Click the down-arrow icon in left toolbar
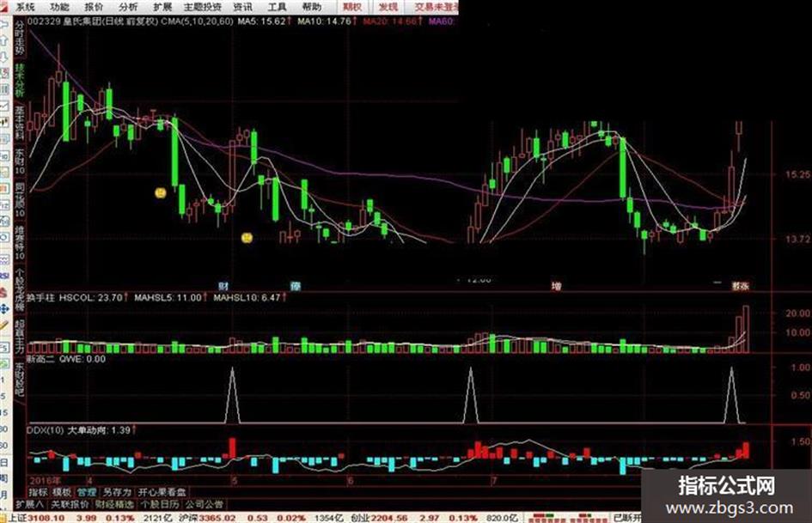 point(4,57)
